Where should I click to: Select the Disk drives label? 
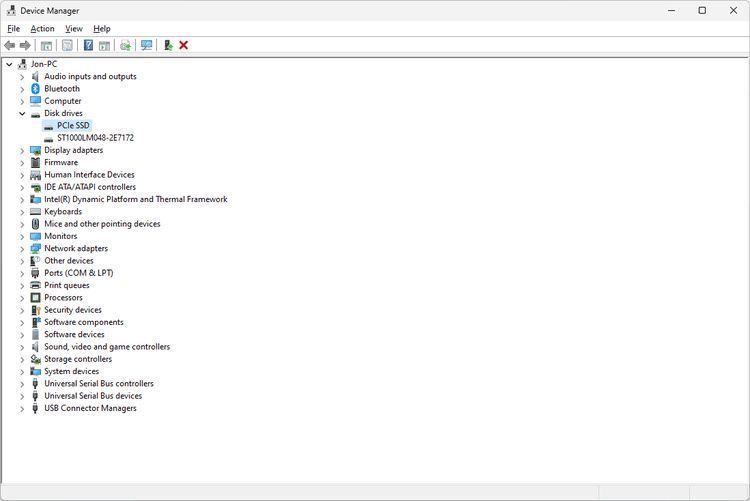[x=63, y=113]
